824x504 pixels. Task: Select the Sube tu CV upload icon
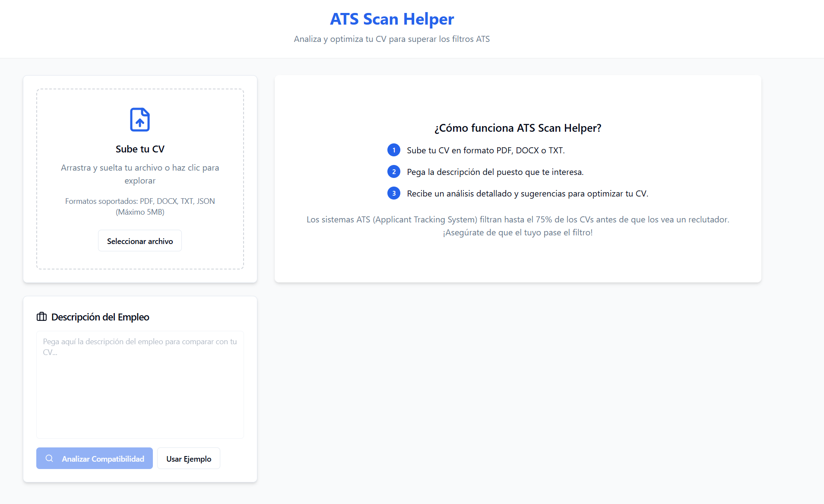tap(140, 120)
